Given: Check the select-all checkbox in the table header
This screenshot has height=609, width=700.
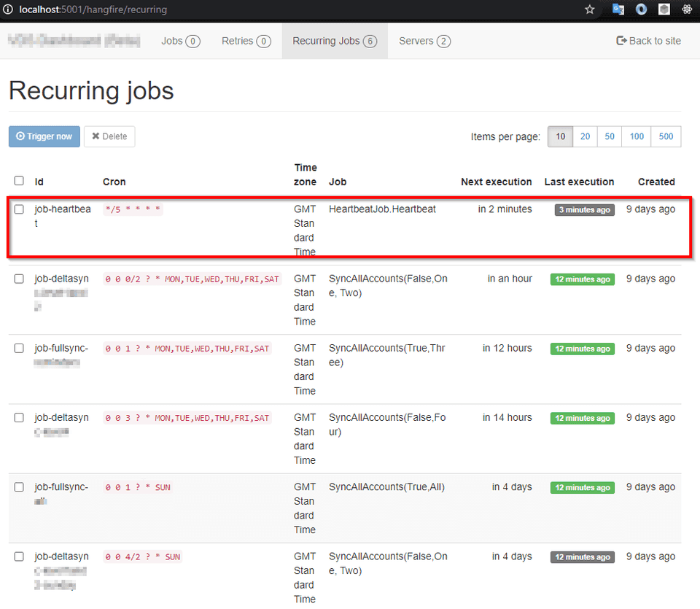Looking at the screenshot, I should 19,181.
